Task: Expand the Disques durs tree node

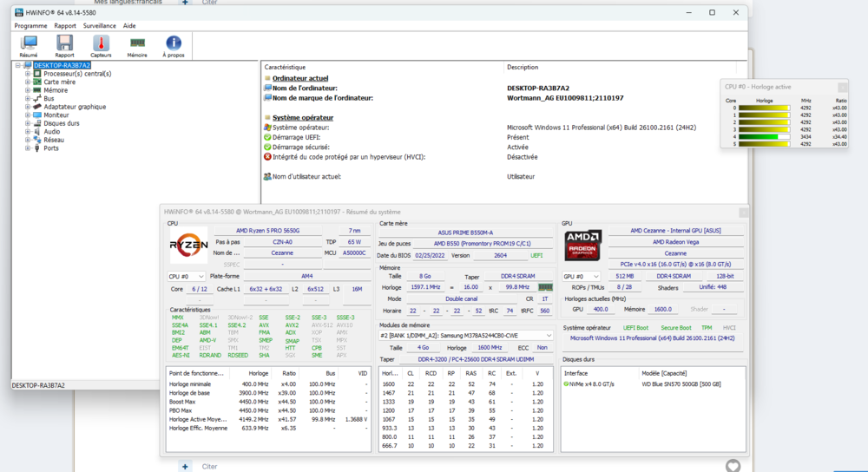Action: 28,123
